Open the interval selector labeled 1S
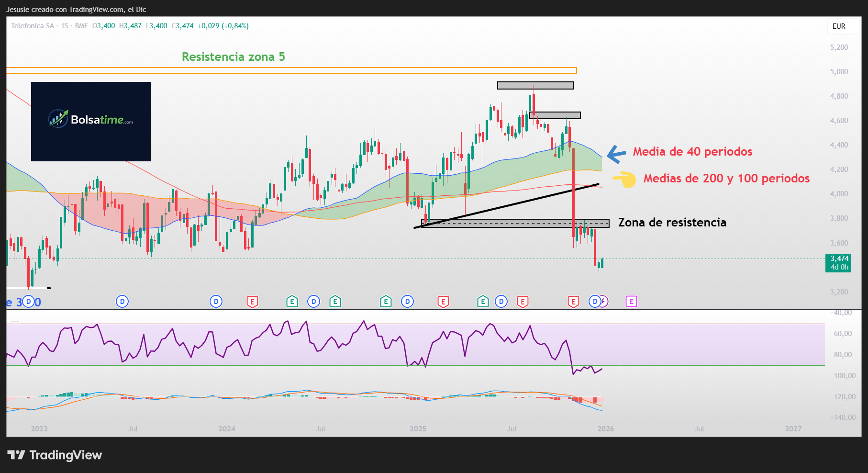 click(64, 26)
